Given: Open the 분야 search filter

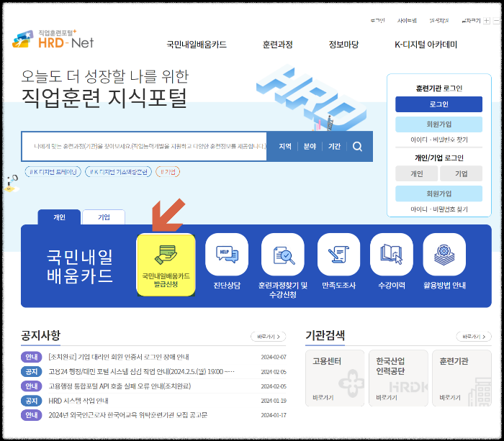Looking at the screenshot, I should pos(310,147).
